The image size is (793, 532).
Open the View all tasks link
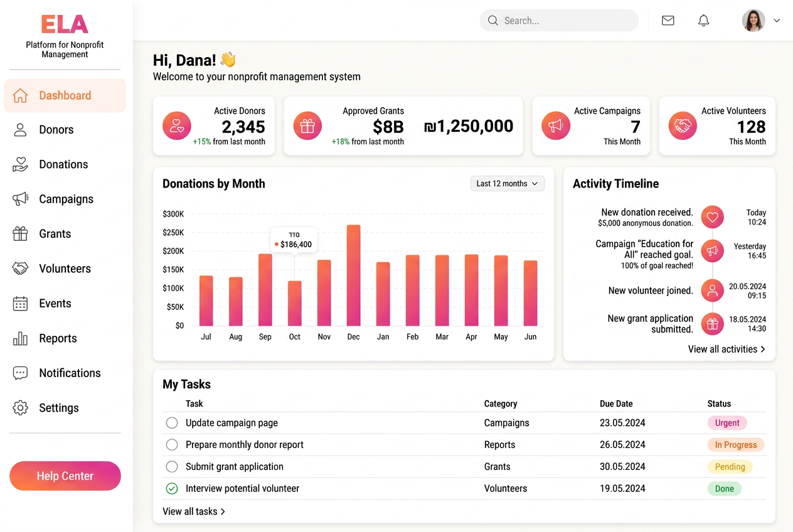coord(194,511)
